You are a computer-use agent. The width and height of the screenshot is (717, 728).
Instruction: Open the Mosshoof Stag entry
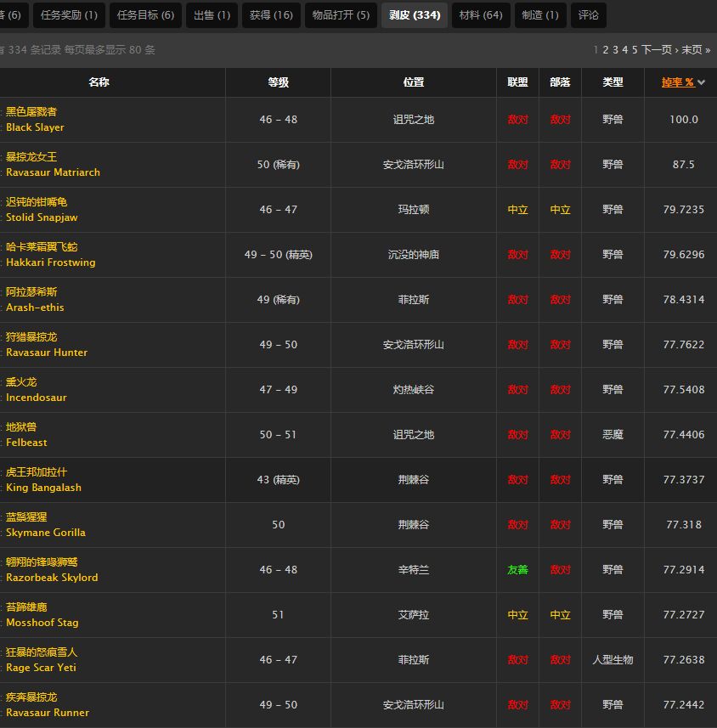42,623
